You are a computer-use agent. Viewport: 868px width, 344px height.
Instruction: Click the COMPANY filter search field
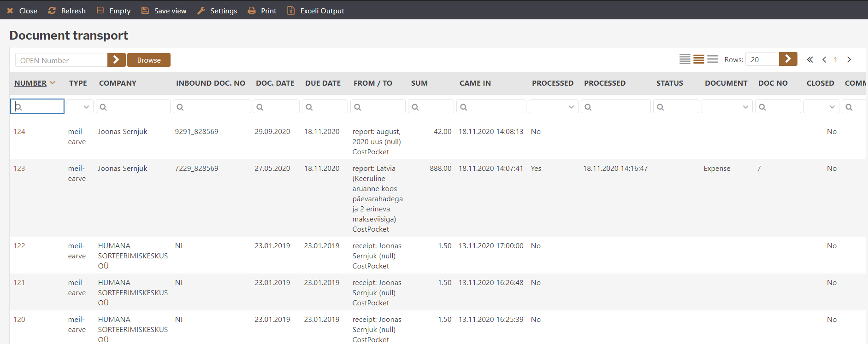tap(133, 107)
